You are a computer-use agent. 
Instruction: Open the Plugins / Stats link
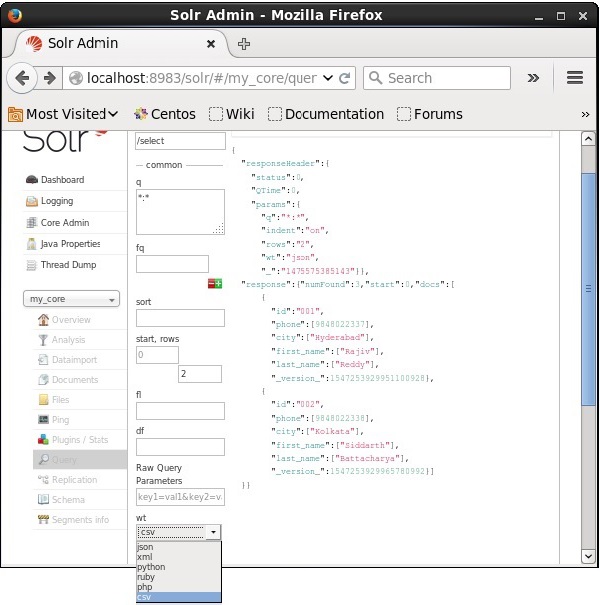pos(80,440)
